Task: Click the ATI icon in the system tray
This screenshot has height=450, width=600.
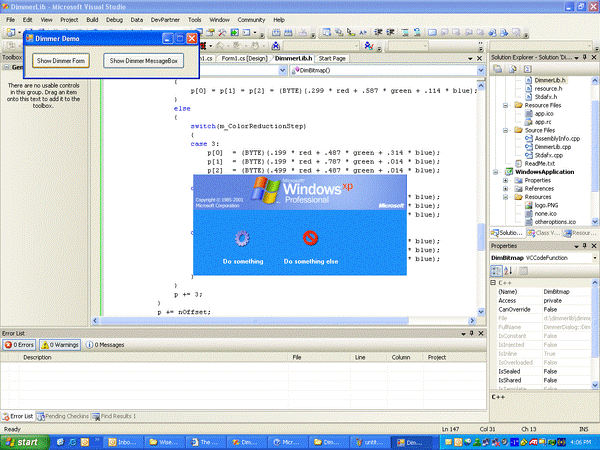Action: point(533,442)
